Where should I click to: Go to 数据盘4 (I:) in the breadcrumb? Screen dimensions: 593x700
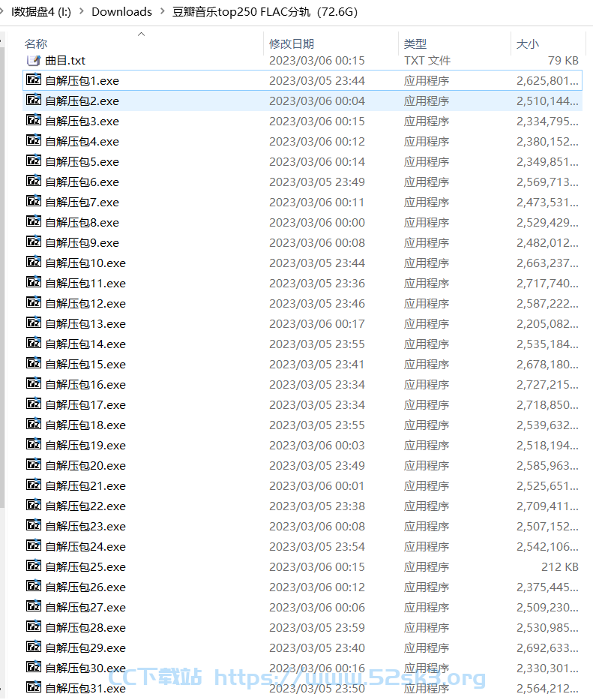pos(41,11)
